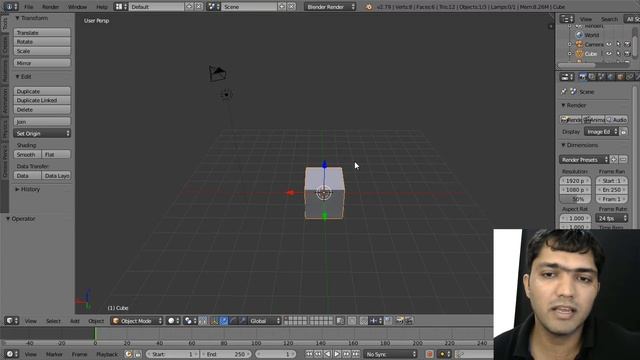
Task: Click the Delete button in tool shelf
Action: 42,109
